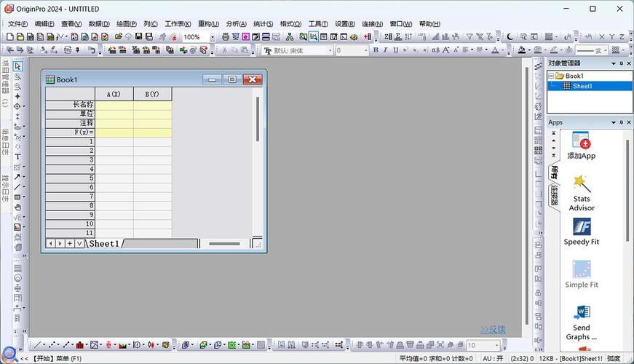Open the 工作表(K) menu
The height and width of the screenshot is (364, 634).
(178, 24)
